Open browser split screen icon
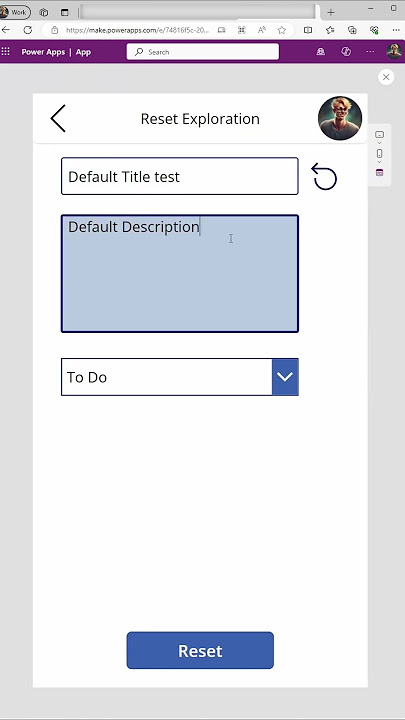 (x=308, y=30)
